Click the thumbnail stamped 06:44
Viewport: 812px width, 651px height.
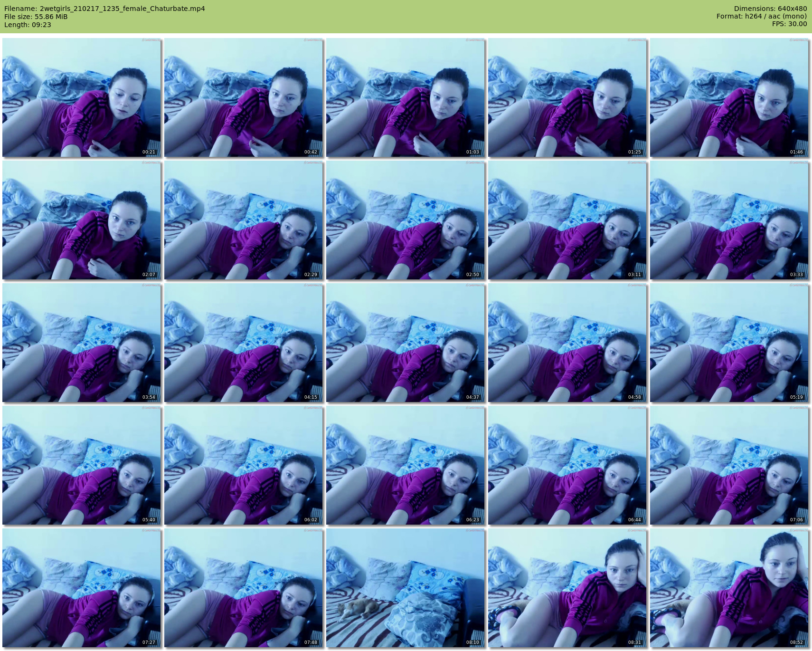point(567,465)
